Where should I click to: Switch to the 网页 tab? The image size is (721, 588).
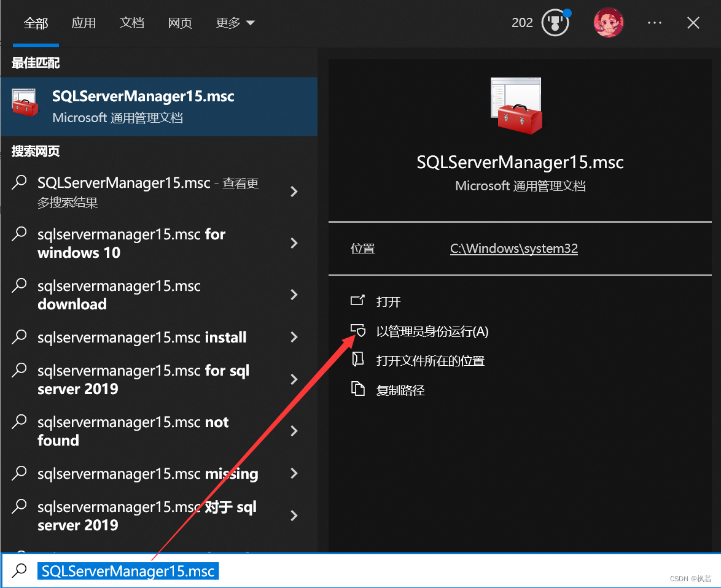pos(180,23)
